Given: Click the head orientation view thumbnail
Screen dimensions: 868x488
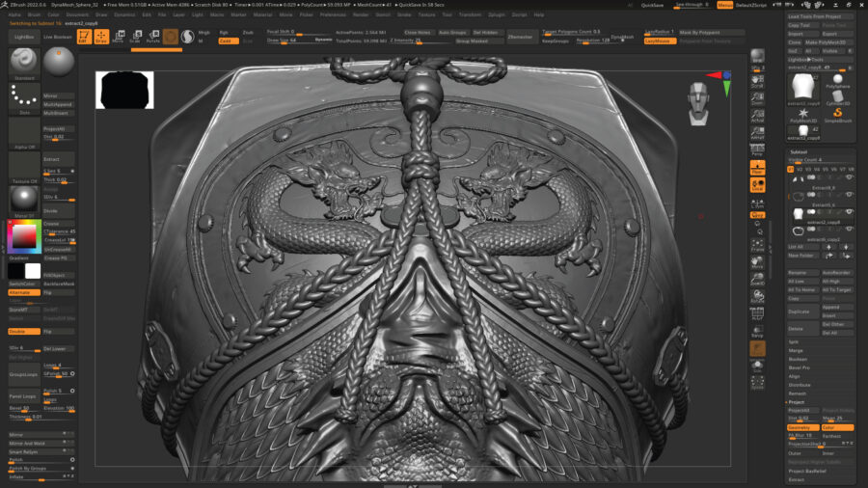Looking at the screenshot, I should pyautogui.click(x=701, y=101).
